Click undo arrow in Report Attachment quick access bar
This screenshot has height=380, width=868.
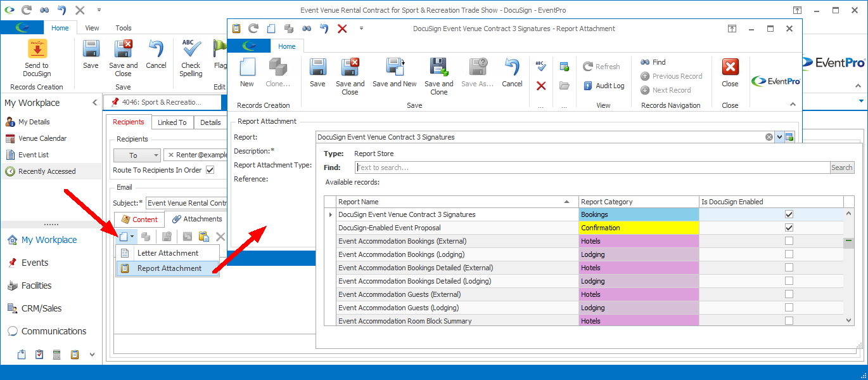(x=324, y=29)
